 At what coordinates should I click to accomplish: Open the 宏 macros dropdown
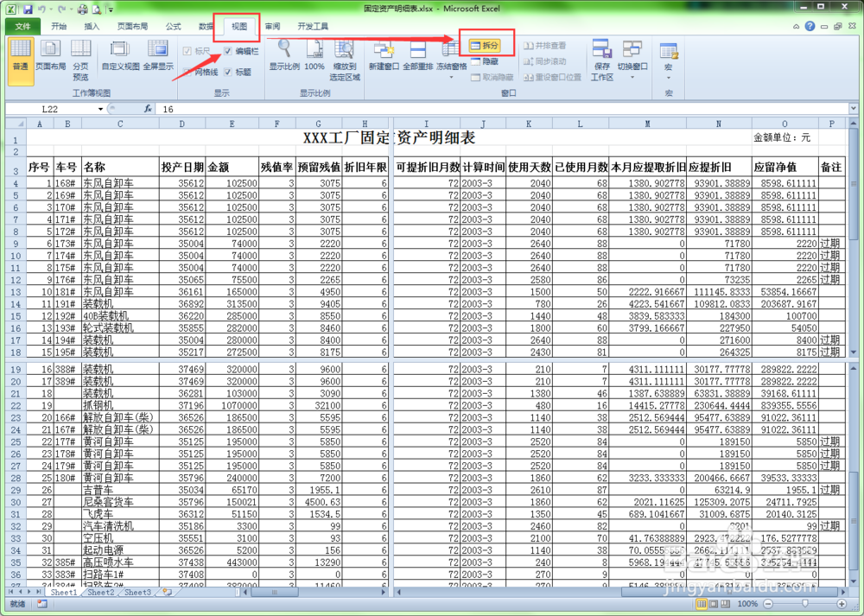[669, 60]
